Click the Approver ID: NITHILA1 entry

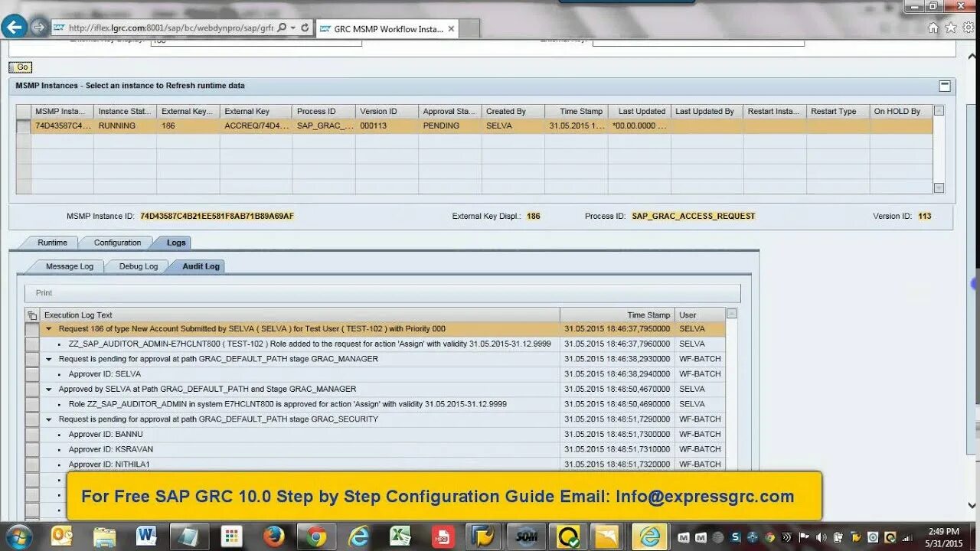(x=109, y=465)
